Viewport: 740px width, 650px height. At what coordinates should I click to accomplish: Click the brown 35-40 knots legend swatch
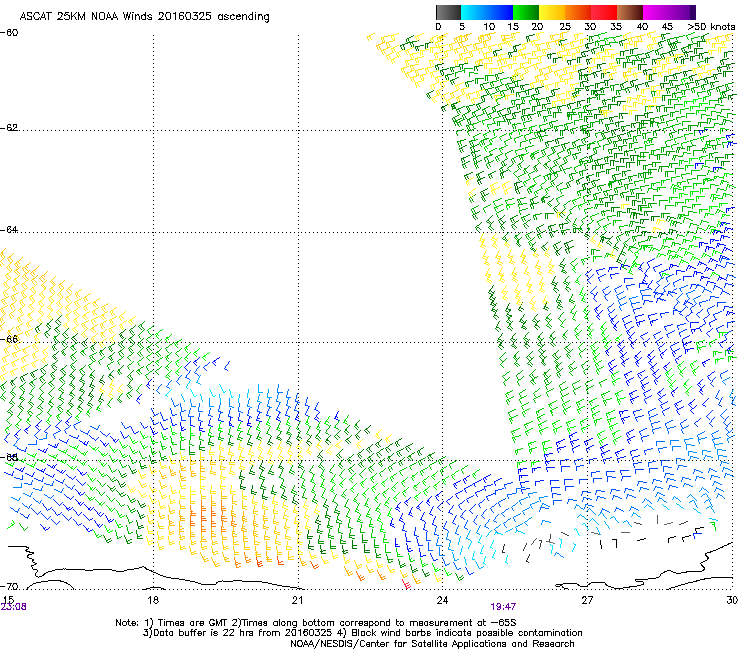click(631, 12)
